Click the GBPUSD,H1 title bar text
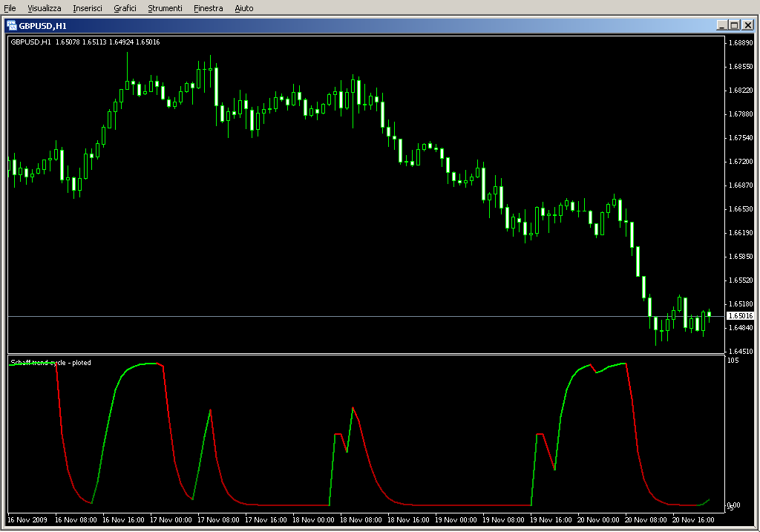Screen dimensions: 760x532 click(42, 26)
